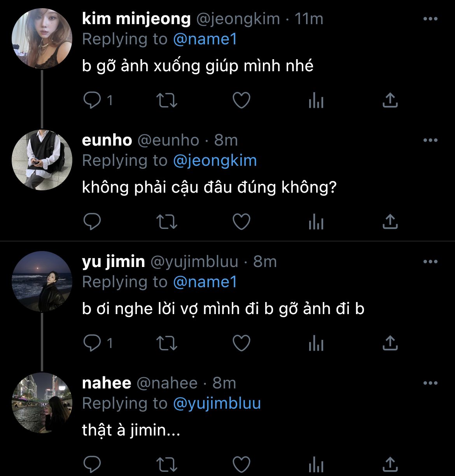
Task: View analytics for nahee's tweet
Action: 316,464
